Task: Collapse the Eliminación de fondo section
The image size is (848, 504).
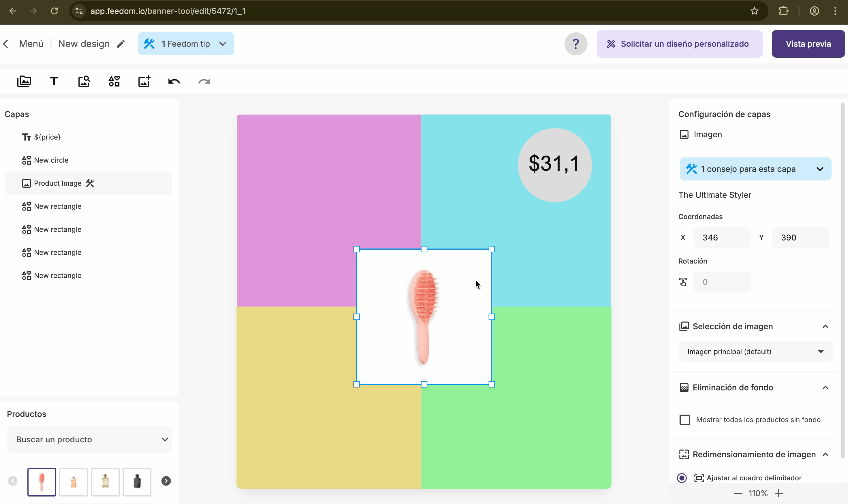Action: coord(825,388)
